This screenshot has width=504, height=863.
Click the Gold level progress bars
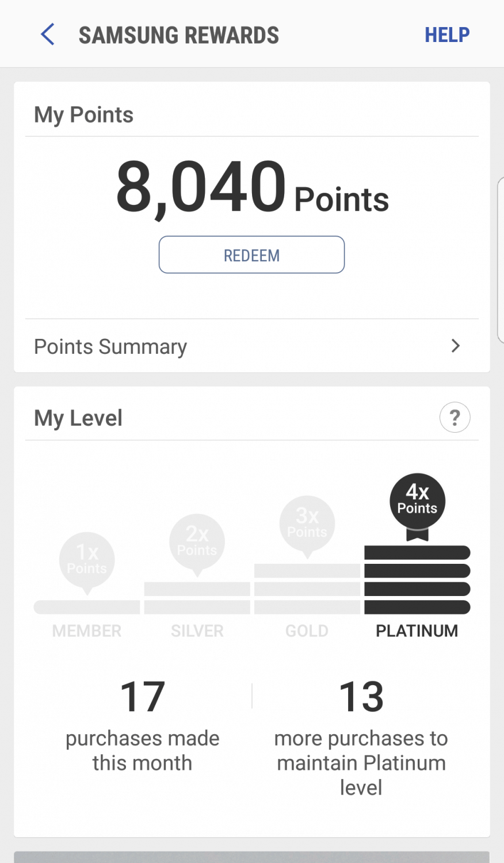[307, 589]
